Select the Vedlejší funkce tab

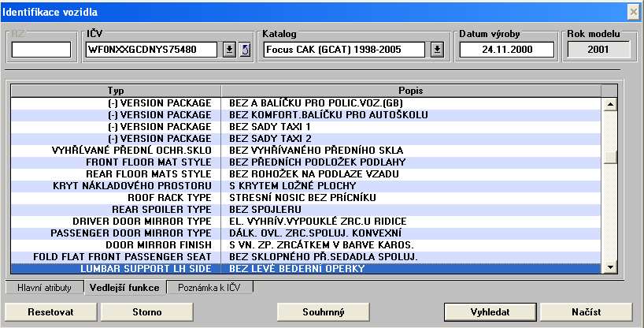(x=124, y=288)
